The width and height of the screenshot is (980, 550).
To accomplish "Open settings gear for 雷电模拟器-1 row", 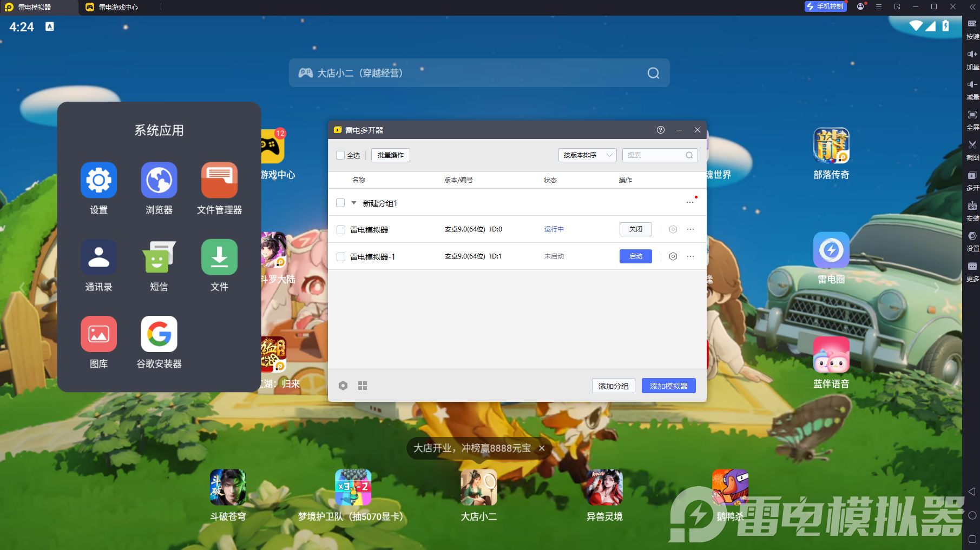I will coord(673,256).
